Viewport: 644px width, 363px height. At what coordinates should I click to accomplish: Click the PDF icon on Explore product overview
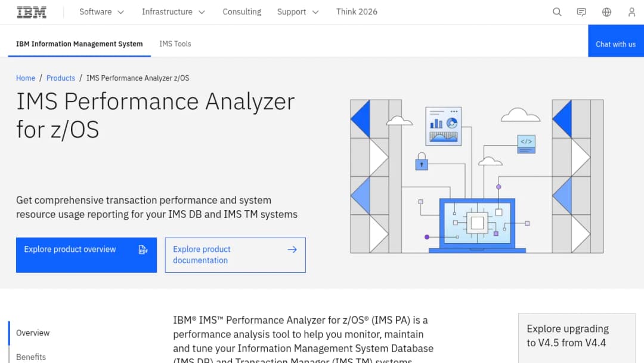pyautogui.click(x=143, y=250)
